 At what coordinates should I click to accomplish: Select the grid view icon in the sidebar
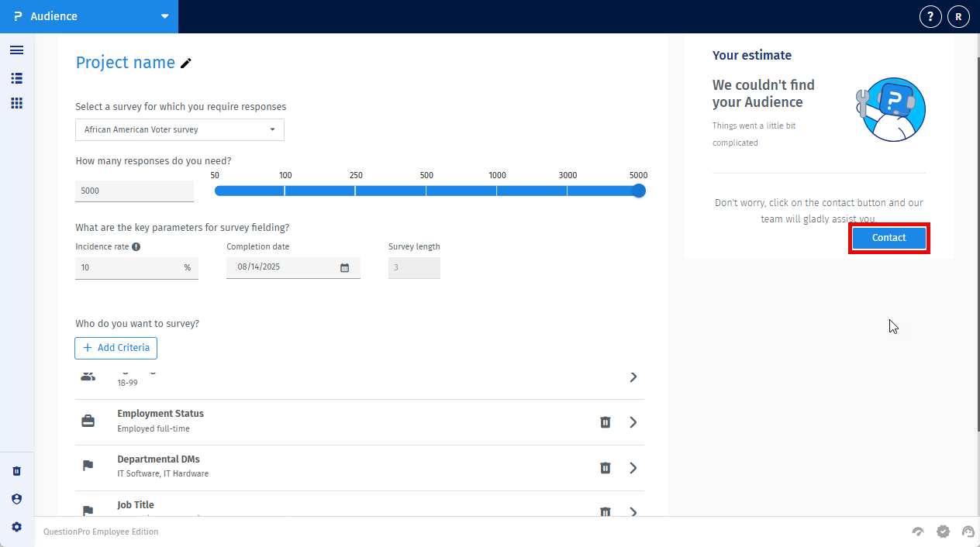coord(16,103)
